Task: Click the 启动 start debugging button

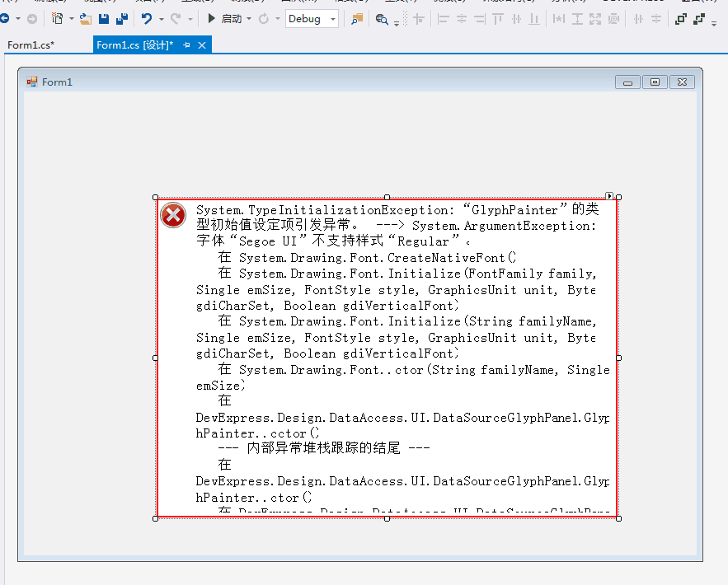Action: tap(225, 19)
